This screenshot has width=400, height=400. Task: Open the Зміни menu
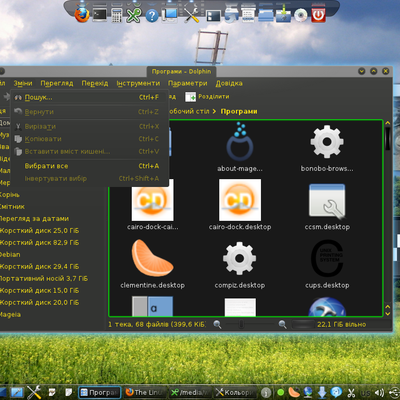23,83
